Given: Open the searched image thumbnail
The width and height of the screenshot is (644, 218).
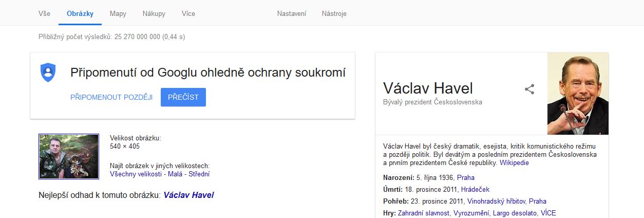Looking at the screenshot, I should pyautogui.click(x=69, y=156).
